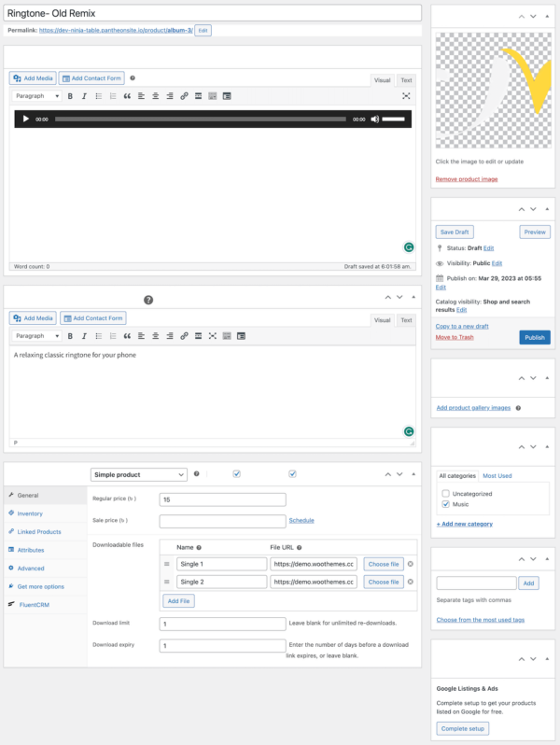Click insert link icon in the top editor toolbar
Screen dimensions: 560x745
point(184,96)
